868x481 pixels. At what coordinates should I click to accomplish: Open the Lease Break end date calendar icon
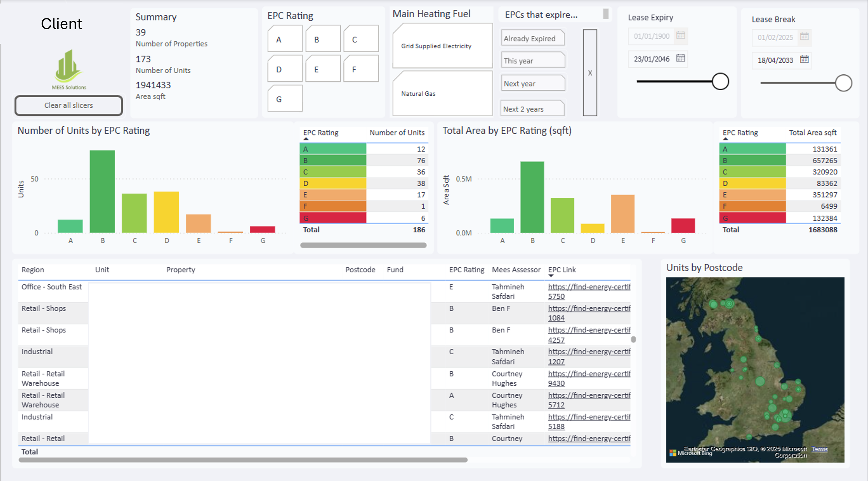tap(805, 60)
